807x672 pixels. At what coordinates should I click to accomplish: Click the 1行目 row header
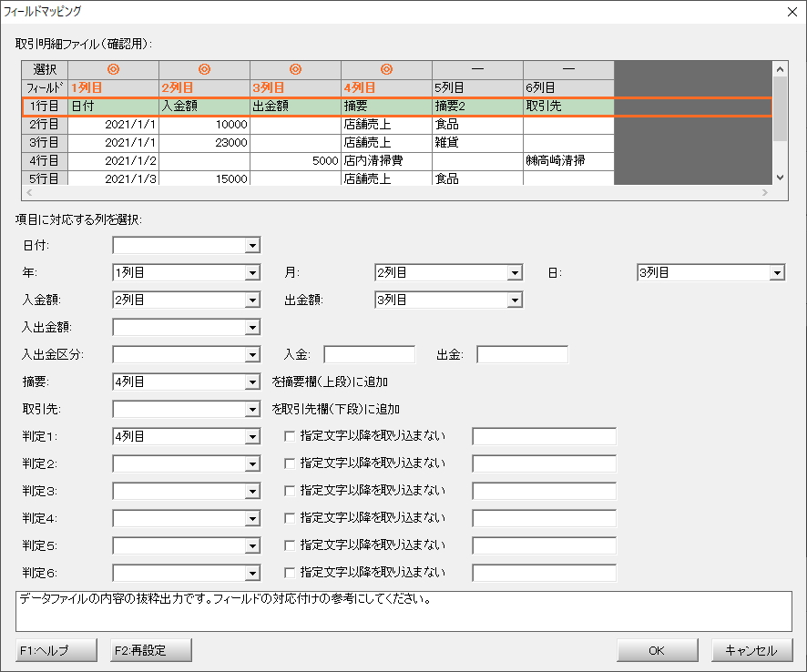point(45,106)
